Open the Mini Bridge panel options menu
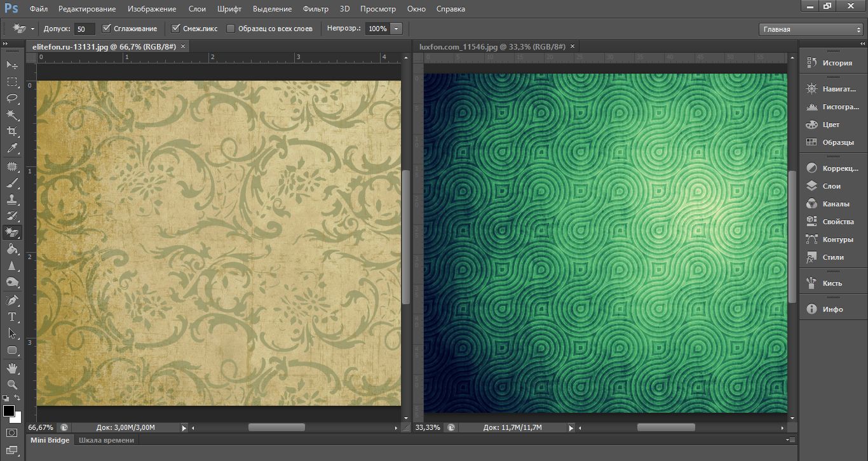The height and width of the screenshot is (461, 868). 790,439
